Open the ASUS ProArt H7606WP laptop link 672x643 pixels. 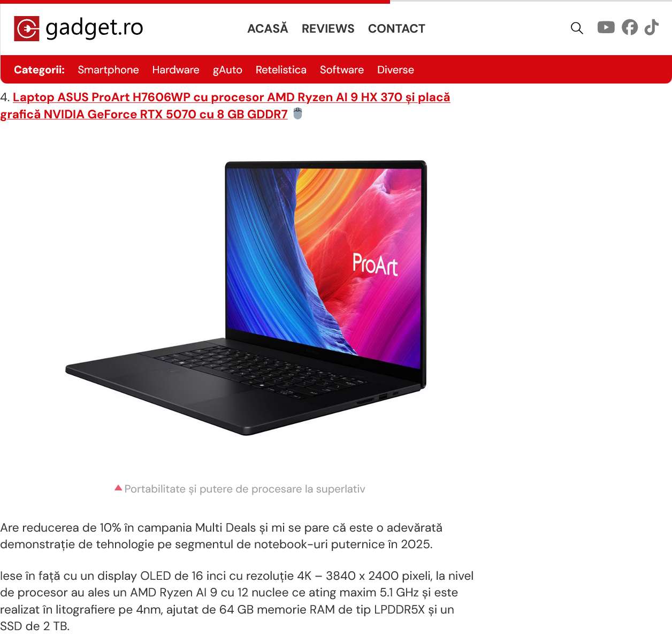click(x=225, y=105)
